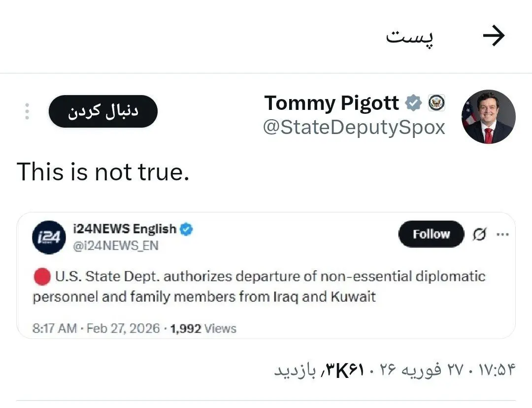Tap the i24NEWS logo avatar

[49, 238]
